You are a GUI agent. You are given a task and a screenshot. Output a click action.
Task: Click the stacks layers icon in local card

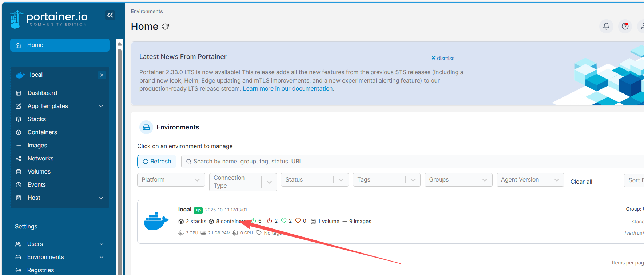click(181, 221)
